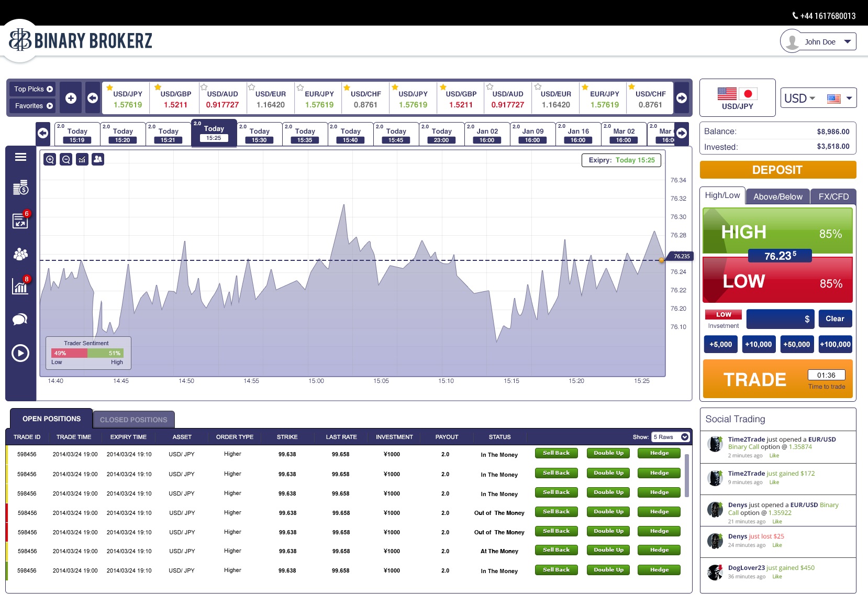The height and width of the screenshot is (604, 868).
Task: Open bar chart sidebar icon with badge 8
Action: [20, 285]
